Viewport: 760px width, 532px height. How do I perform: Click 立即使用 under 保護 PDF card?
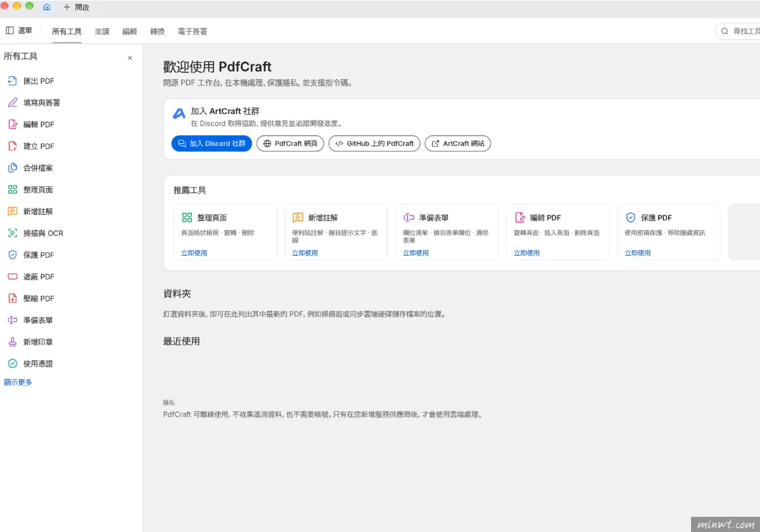[638, 253]
